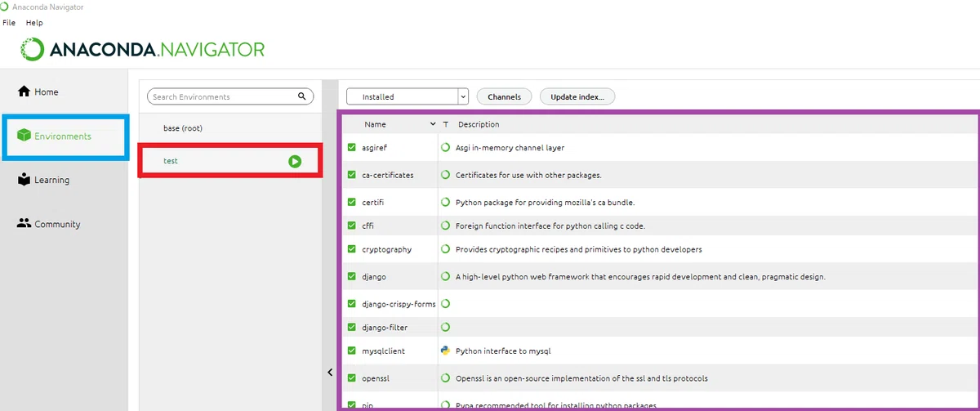The height and width of the screenshot is (411, 980).
Task: Click the openssl ssl and tls description
Action: click(581, 378)
